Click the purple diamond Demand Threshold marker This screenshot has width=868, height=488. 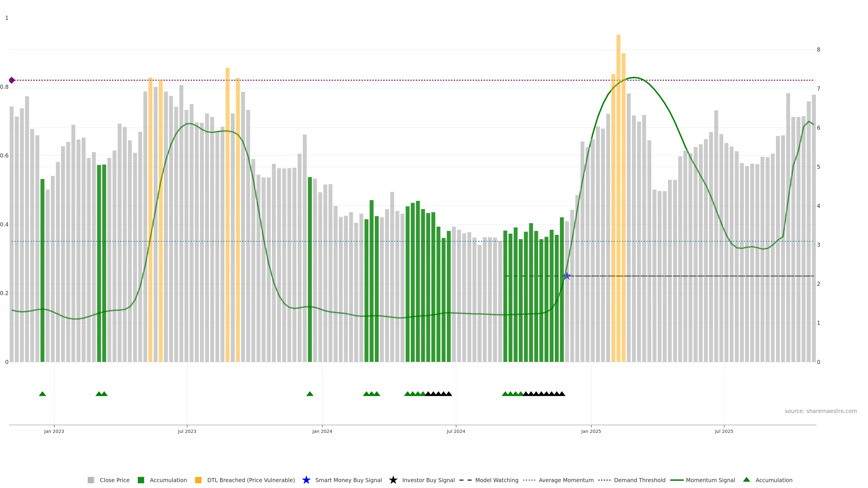pyautogui.click(x=12, y=80)
